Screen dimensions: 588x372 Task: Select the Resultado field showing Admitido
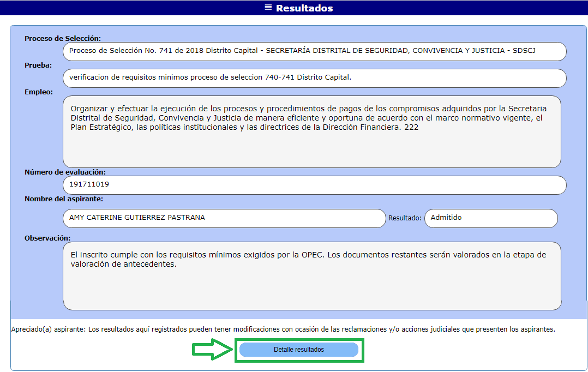491,218
